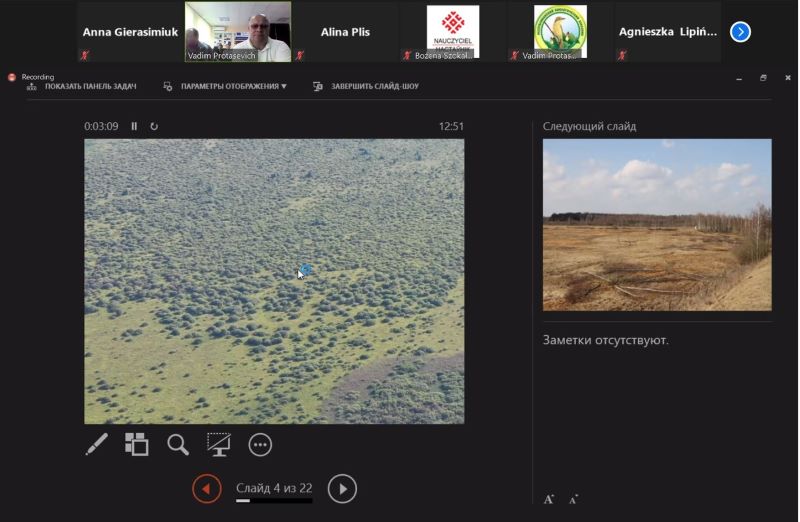Viewport: 800px width, 522px height.
Task: Increase the notes text size
Action: point(549,498)
